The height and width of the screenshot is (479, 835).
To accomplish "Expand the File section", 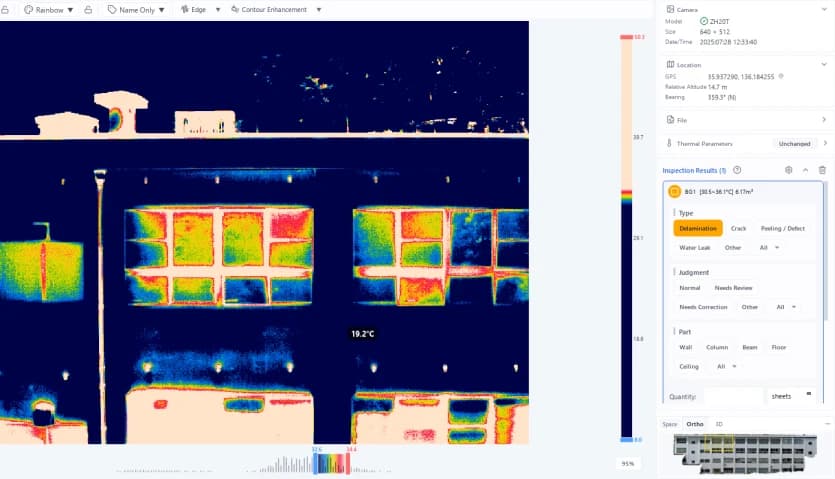I will point(824,120).
